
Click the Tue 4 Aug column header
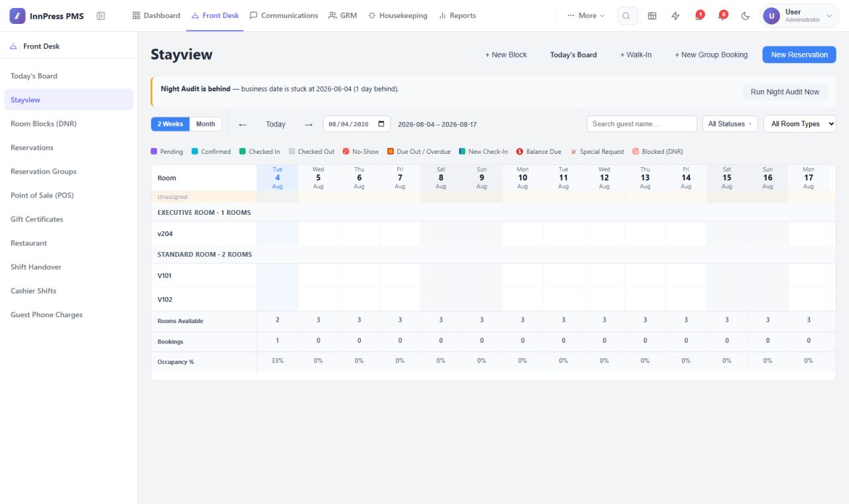[x=277, y=178]
